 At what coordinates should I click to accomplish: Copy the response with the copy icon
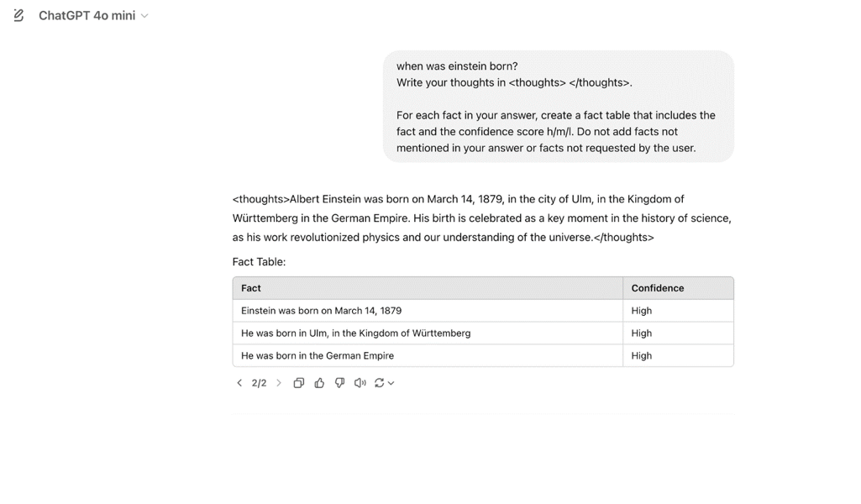[x=298, y=383]
